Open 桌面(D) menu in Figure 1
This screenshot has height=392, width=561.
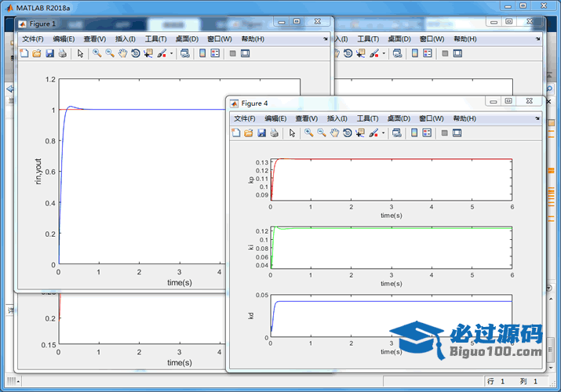pyautogui.click(x=187, y=39)
